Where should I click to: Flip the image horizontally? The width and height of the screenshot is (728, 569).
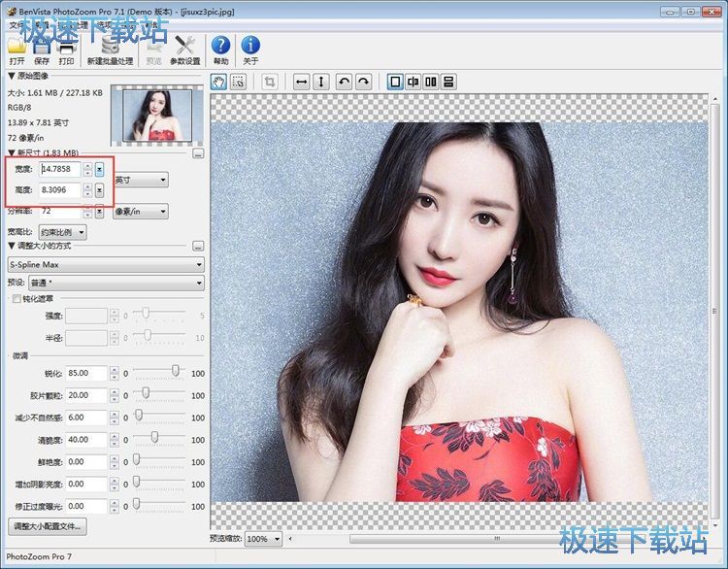coord(302,83)
